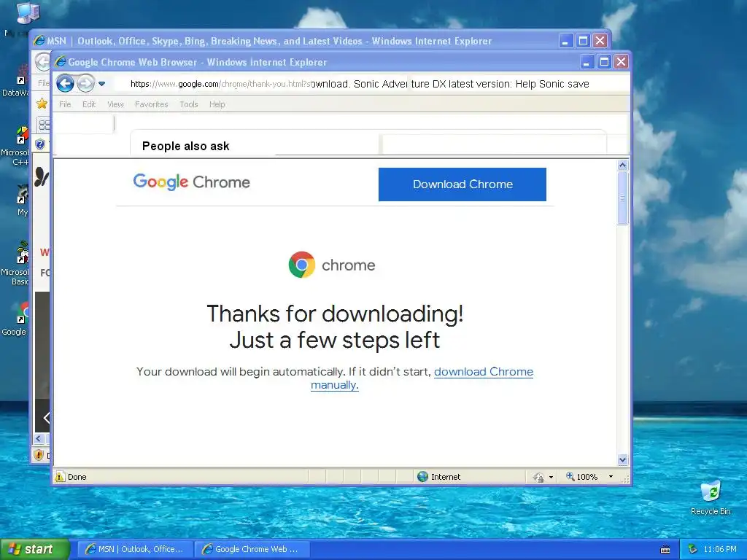Switch to MSN taskbar button

(135, 549)
